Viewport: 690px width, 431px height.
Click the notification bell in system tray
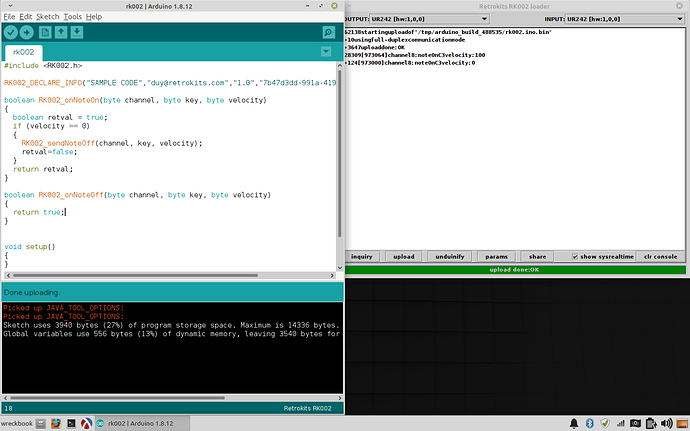click(x=575, y=422)
